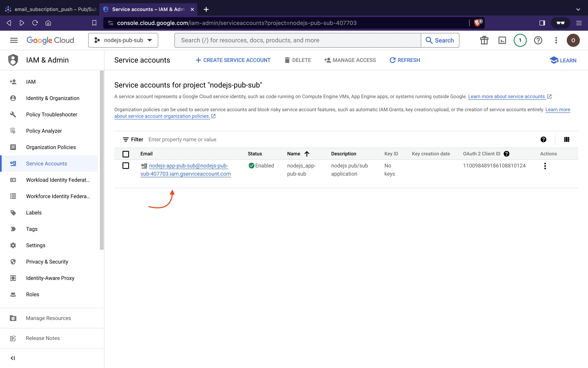This screenshot has width=588, height=368.
Task: Open actions menu for nodejs_app-pub-sub row
Action: coord(545,166)
